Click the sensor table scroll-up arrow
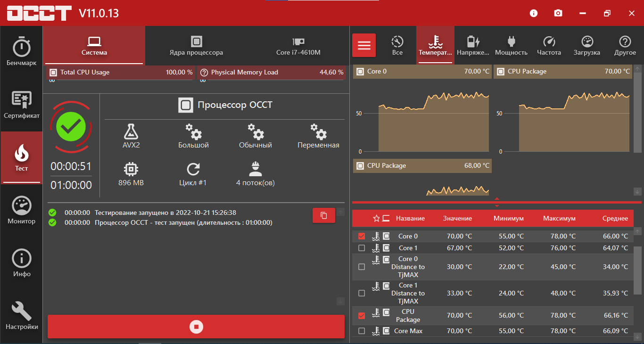Viewport: 644px width, 344px height. [x=637, y=231]
